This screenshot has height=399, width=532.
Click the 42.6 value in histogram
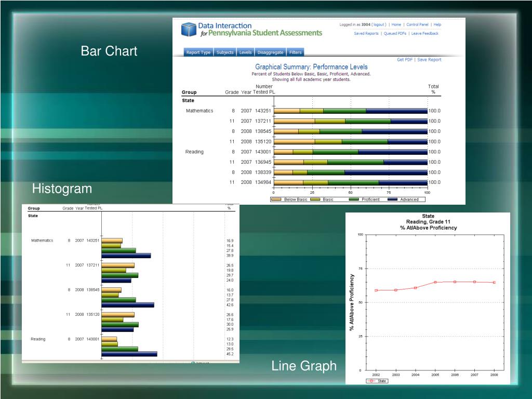[230, 305]
